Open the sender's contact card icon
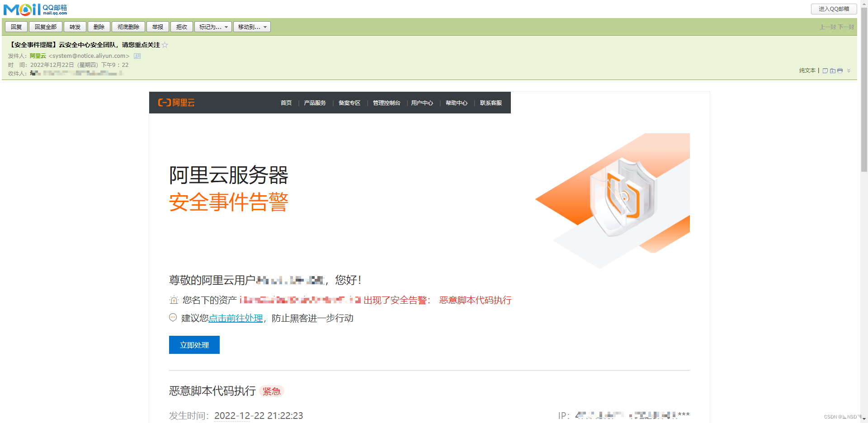 (137, 56)
